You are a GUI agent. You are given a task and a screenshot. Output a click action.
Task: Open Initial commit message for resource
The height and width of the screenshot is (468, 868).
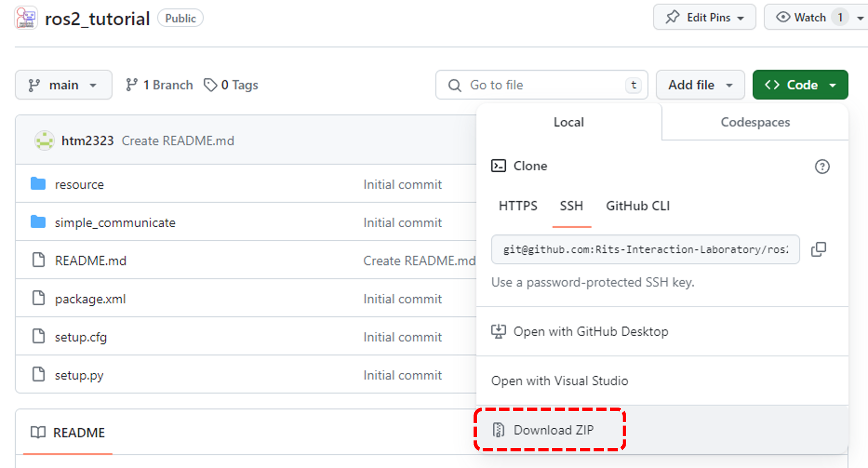(x=403, y=184)
